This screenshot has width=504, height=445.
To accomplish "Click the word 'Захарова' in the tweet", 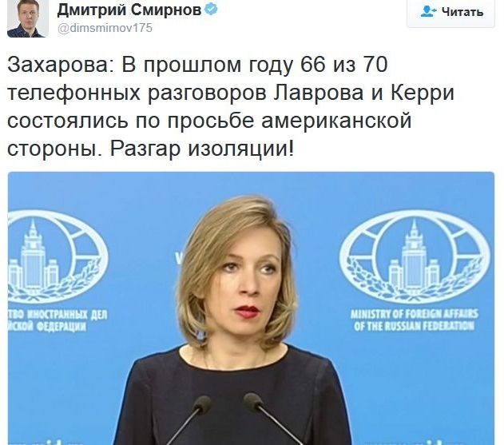I will click(x=57, y=65).
